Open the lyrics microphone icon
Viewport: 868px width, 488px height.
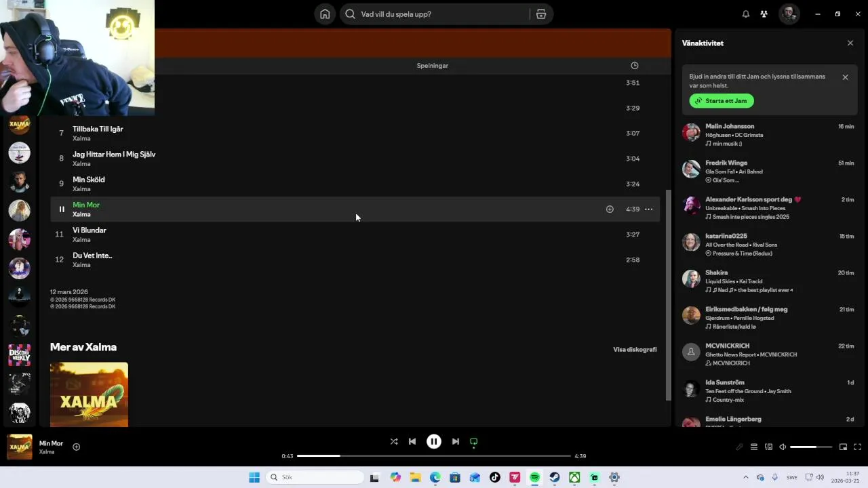739,447
